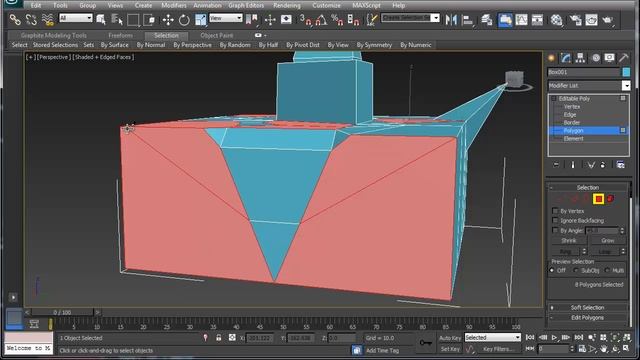Click the Mirror tool icon
This screenshot has height=360, width=640.
point(451,19)
